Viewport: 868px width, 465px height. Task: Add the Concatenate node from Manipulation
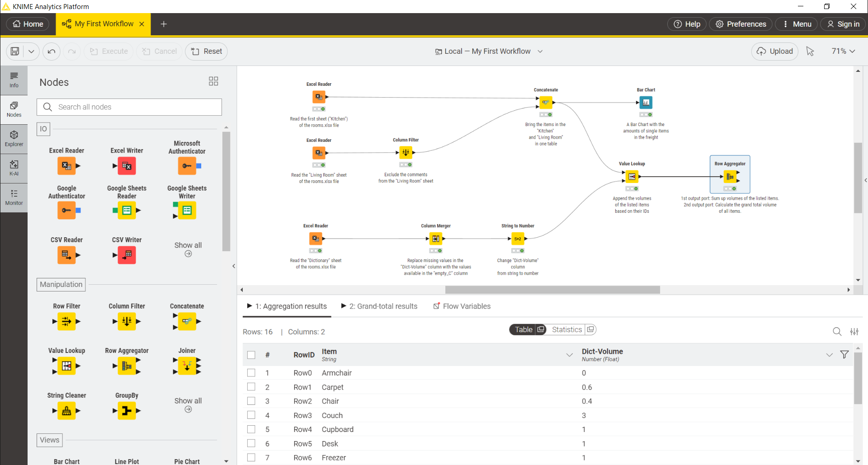pos(187,321)
